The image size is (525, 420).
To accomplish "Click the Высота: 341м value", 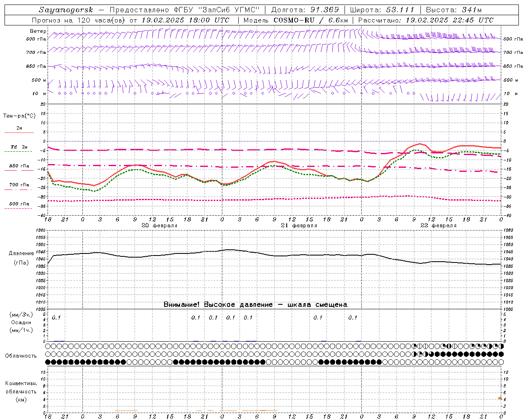I will (454, 10).
